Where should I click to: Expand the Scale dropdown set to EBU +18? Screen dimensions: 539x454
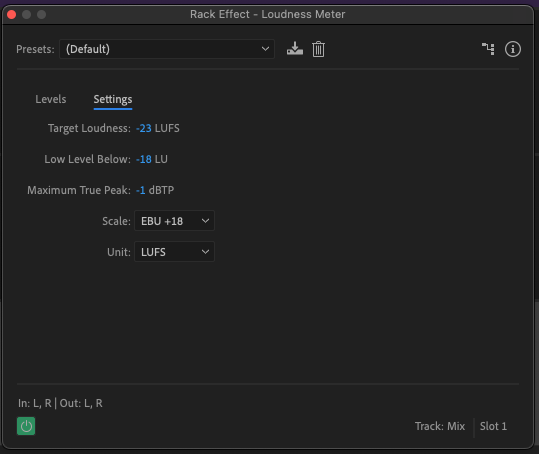tap(174, 221)
